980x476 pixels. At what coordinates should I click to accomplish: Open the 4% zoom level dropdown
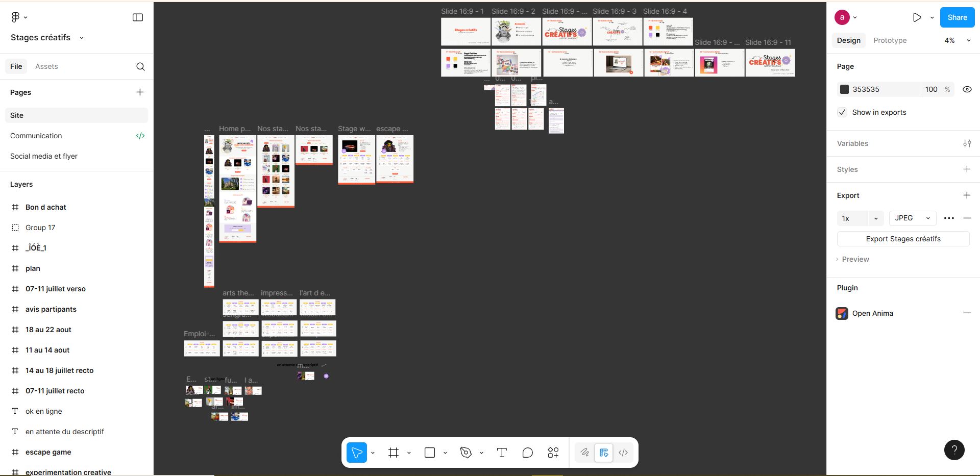pyautogui.click(x=957, y=40)
